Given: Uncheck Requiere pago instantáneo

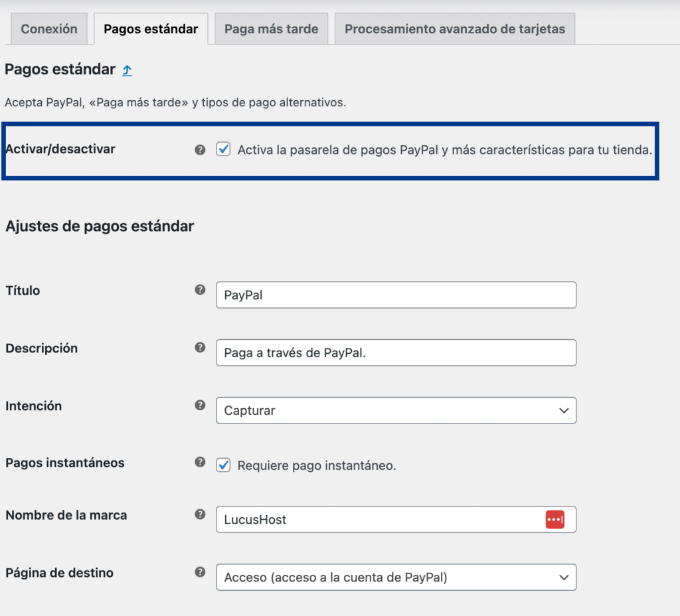Looking at the screenshot, I should point(224,465).
